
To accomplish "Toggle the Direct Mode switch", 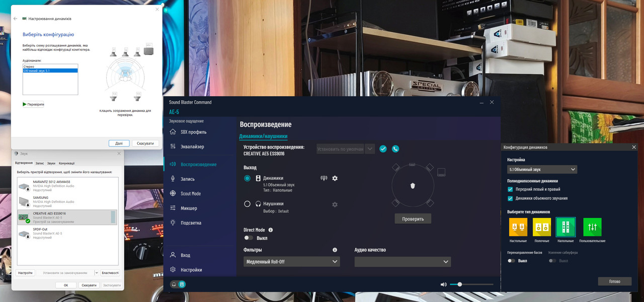I will click(x=249, y=238).
